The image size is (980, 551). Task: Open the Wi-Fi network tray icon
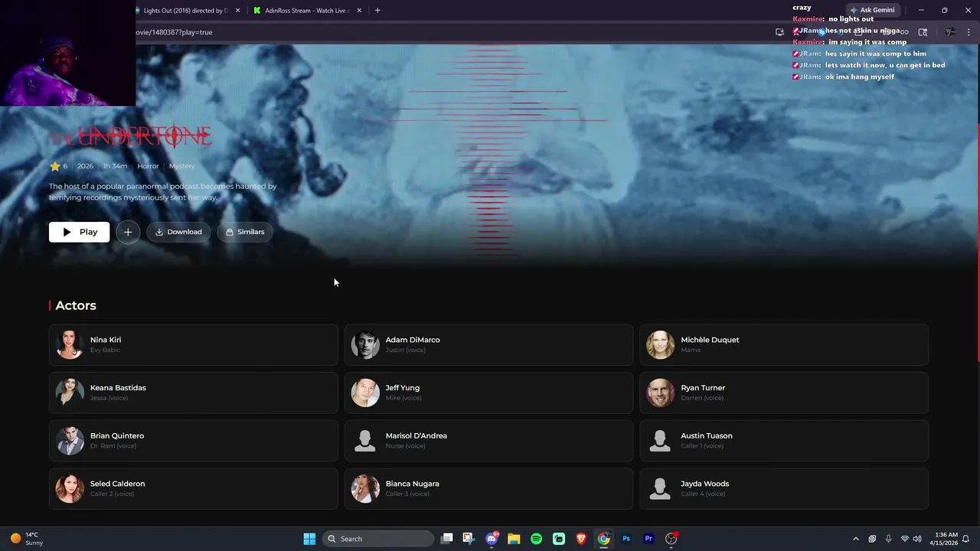[905, 539]
